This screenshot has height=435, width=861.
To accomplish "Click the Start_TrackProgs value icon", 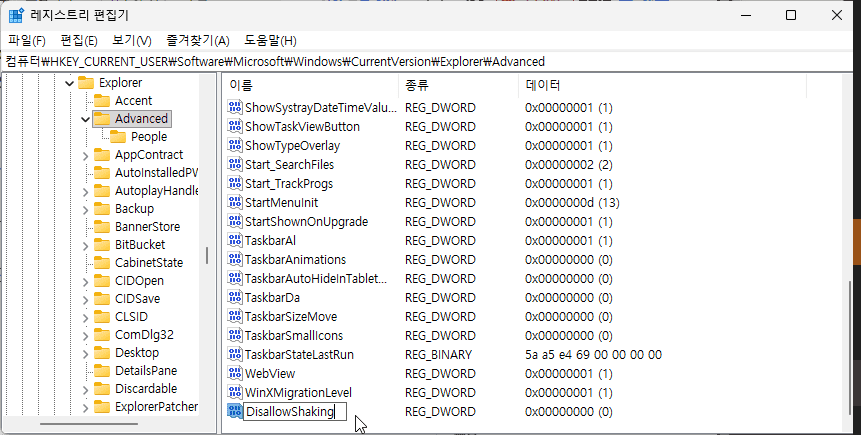I will (235, 183).
